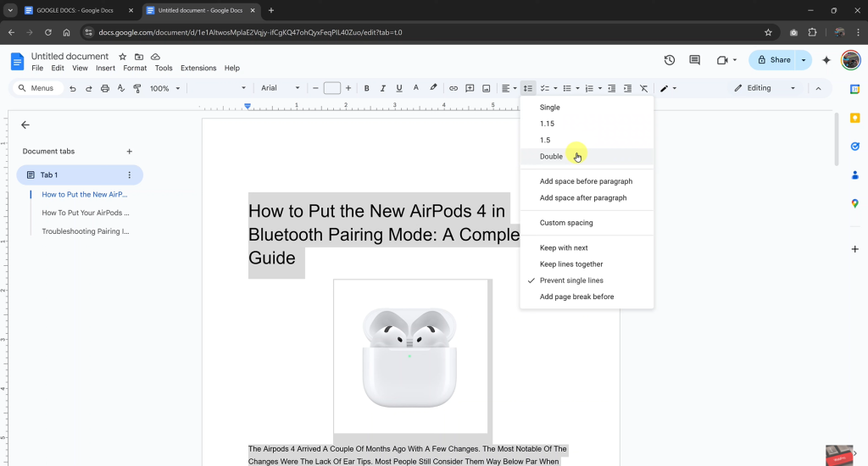This screenshot has height=466, width=868.
Task: Add a new document tab
Action: click(x=129, y=151)
